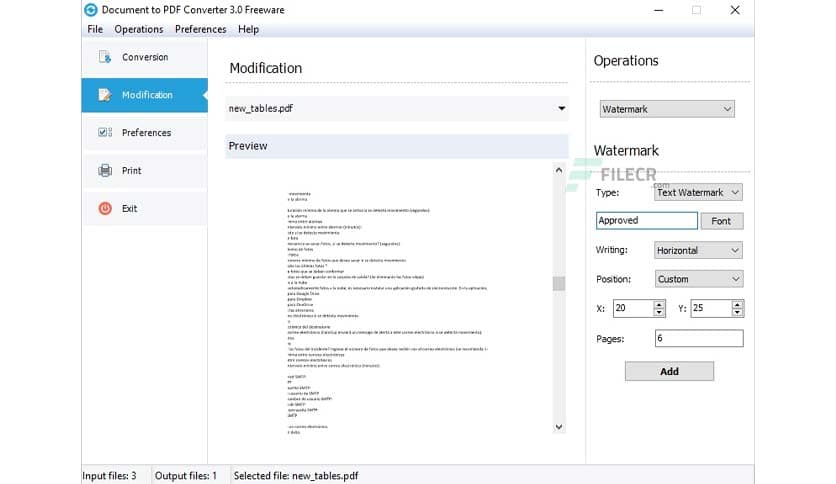Open the File menu
The width and height of the screenshot is (836, 484).
pyautogui.click(x=95, y=29)
